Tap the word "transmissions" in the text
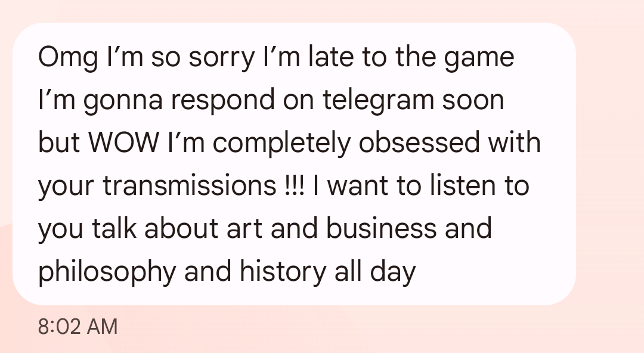 190,186
